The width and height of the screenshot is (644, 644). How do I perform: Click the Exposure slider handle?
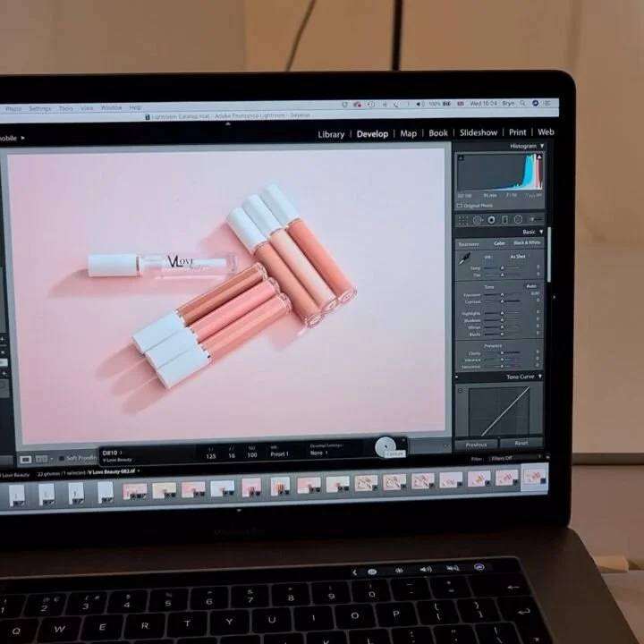[x=502, y=294]
